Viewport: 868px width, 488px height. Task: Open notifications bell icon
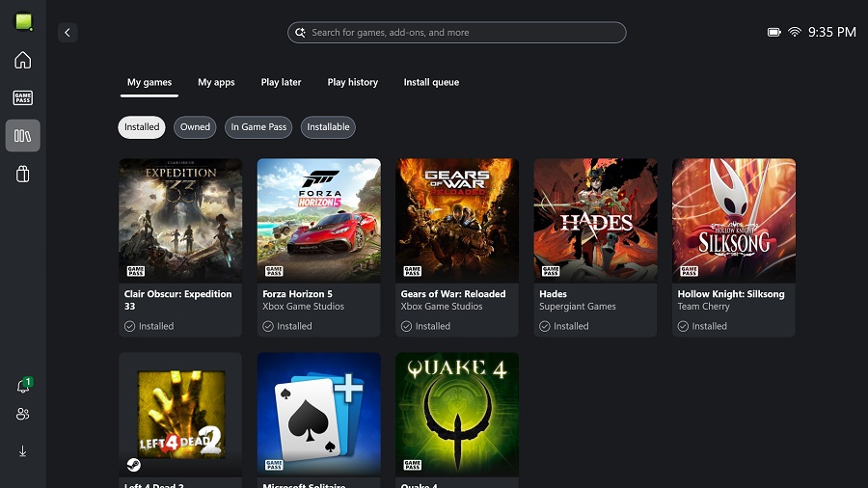22,386
